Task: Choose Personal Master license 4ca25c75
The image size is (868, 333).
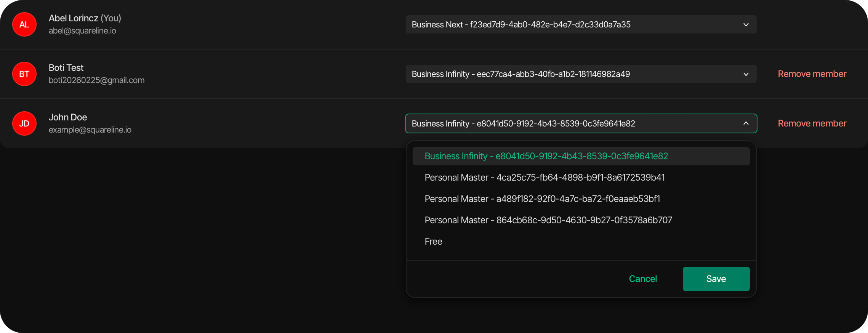Action: 545,178
